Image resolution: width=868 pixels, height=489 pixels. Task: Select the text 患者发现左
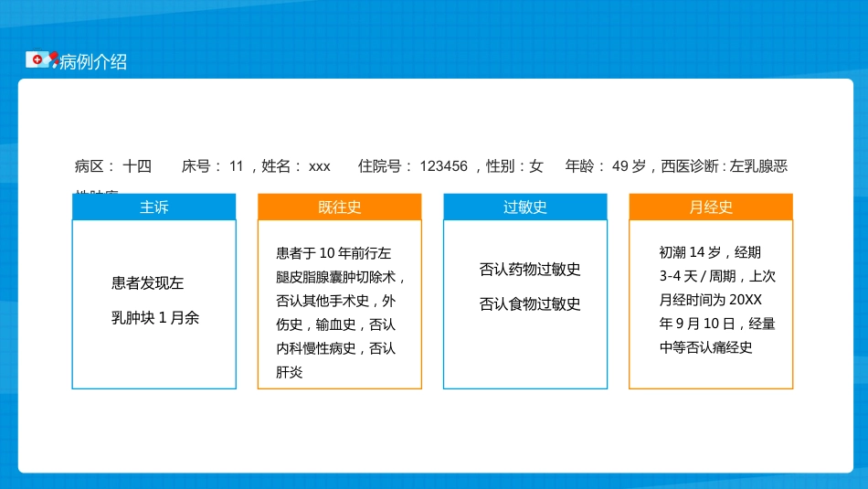point(147,283)
